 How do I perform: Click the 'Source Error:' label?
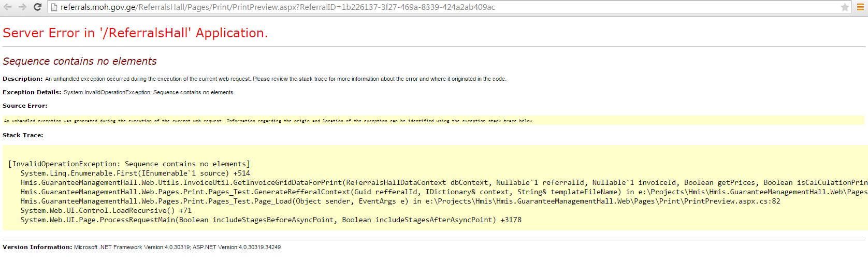pos(25,106)
